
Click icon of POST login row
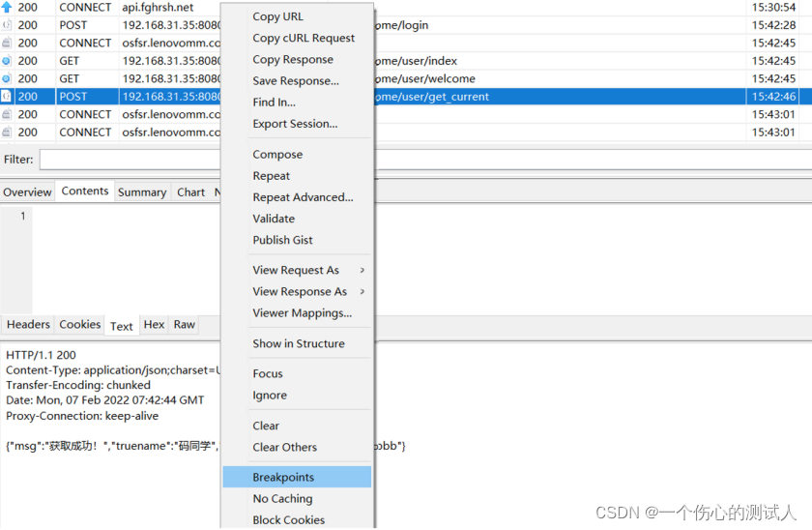coord(6,25)
